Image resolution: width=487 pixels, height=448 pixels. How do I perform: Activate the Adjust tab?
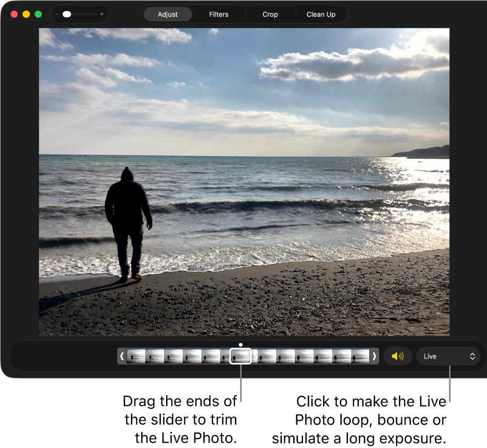[x=167, y=14]
